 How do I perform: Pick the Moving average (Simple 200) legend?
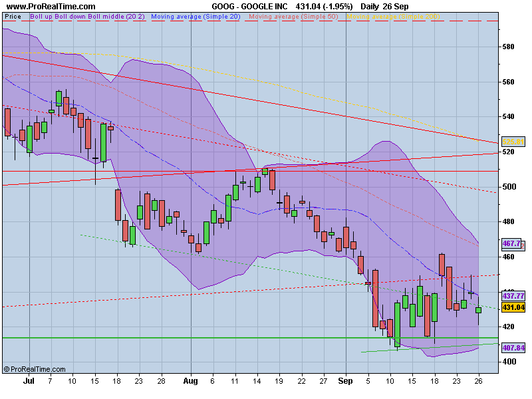(393, 16)
